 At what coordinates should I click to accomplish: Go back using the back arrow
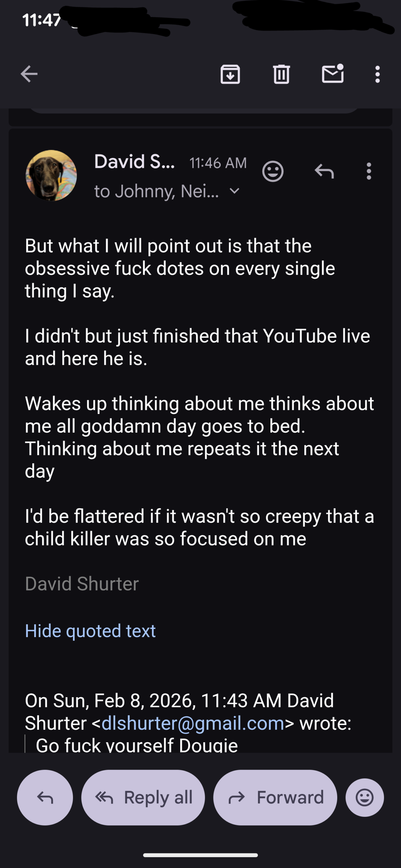click(29, 74)
